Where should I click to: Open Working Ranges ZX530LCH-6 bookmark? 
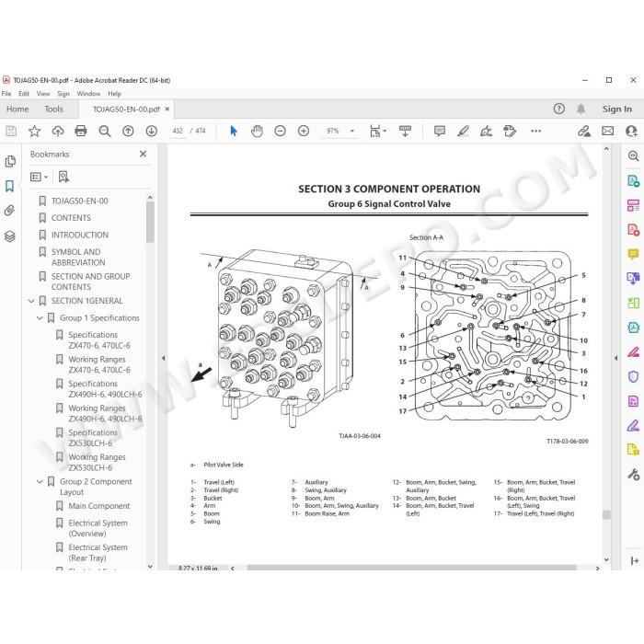point(97,463)
